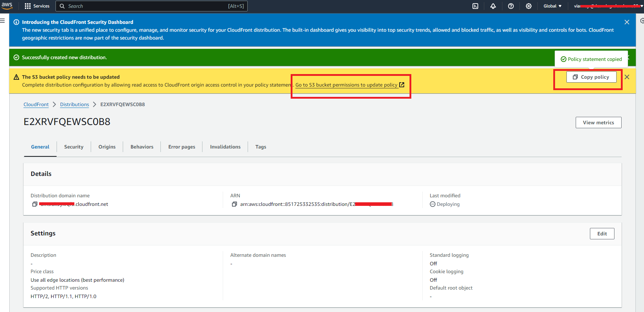Image resolution: width=644 pixels, height=312 pixels.
Task: Open the left navigation hamburger menu
Action: pos(2,21)
